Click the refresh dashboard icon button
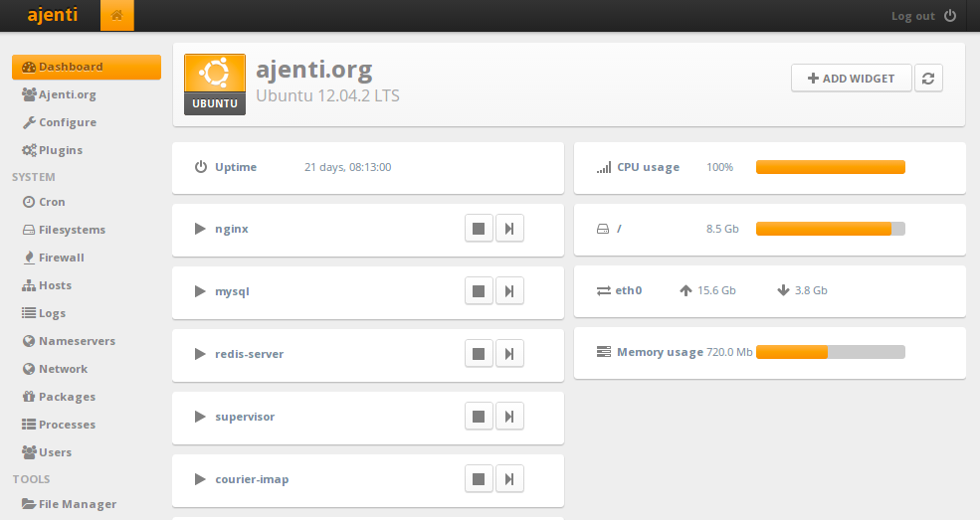 (x=928, y=78)
